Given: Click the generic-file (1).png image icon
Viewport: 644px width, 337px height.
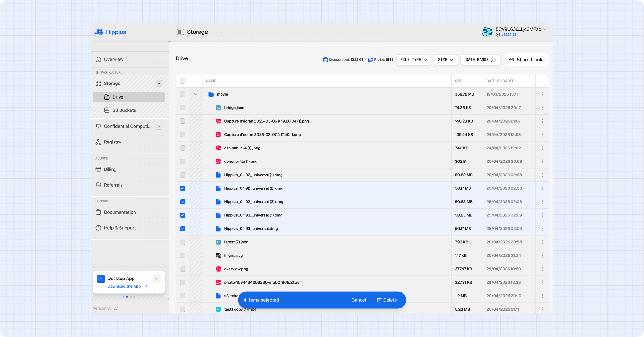Looking at the screenshot, I should click(x=218, y=162).
